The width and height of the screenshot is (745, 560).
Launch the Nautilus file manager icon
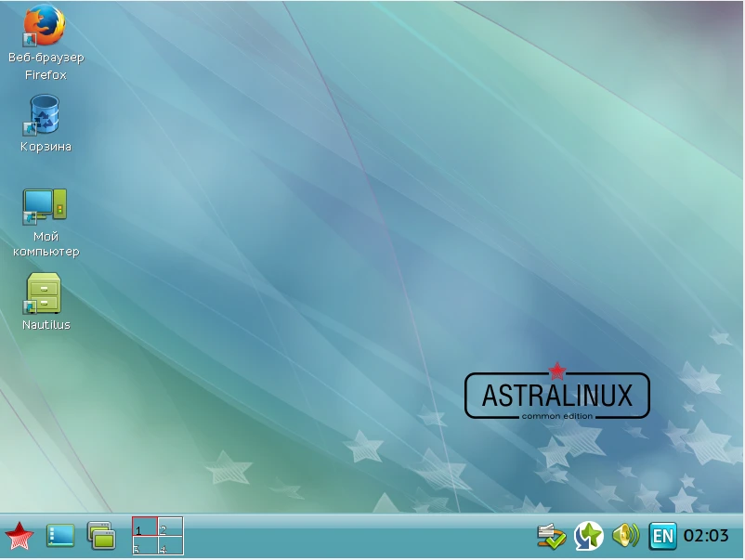pyautogui.click(x=43, y=293)
